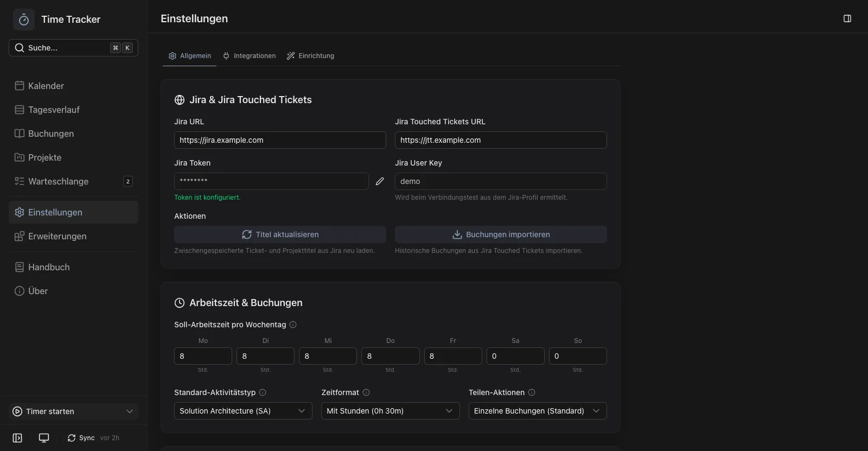Toggle the right side panel icon
This screenshot has height=451, width=868.
[847, 18]
